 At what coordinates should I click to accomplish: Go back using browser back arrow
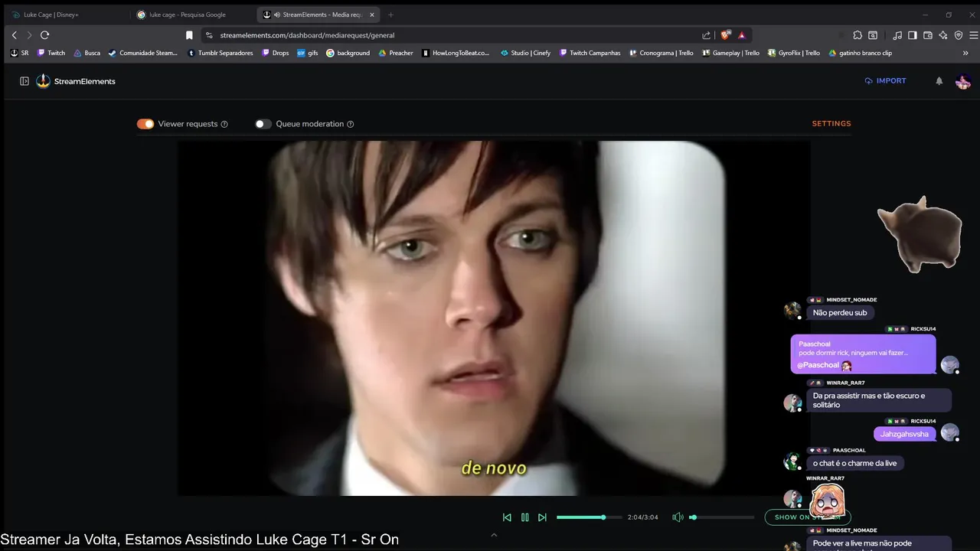(14, 35)
